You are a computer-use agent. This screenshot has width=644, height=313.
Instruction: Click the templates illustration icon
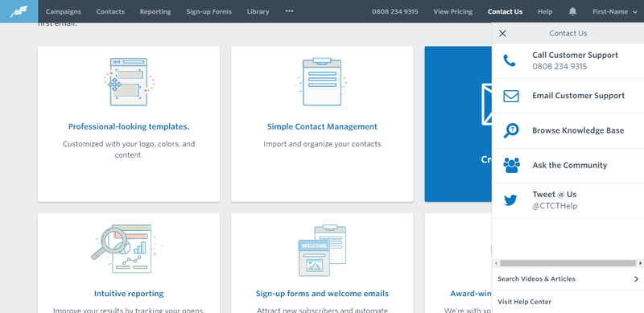pyautogui.click(x=129, y=82)
